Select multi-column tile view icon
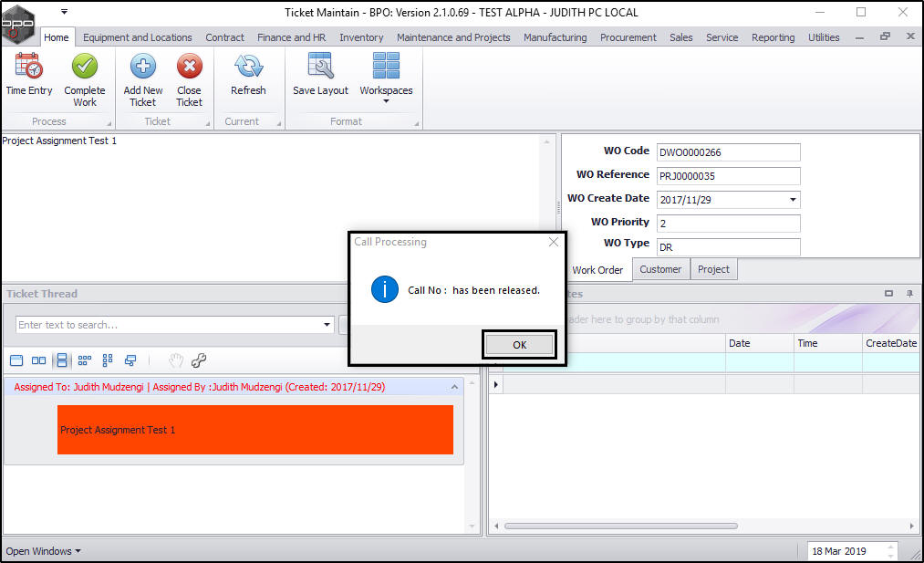 pyautogui.click(x=108, y=360)
